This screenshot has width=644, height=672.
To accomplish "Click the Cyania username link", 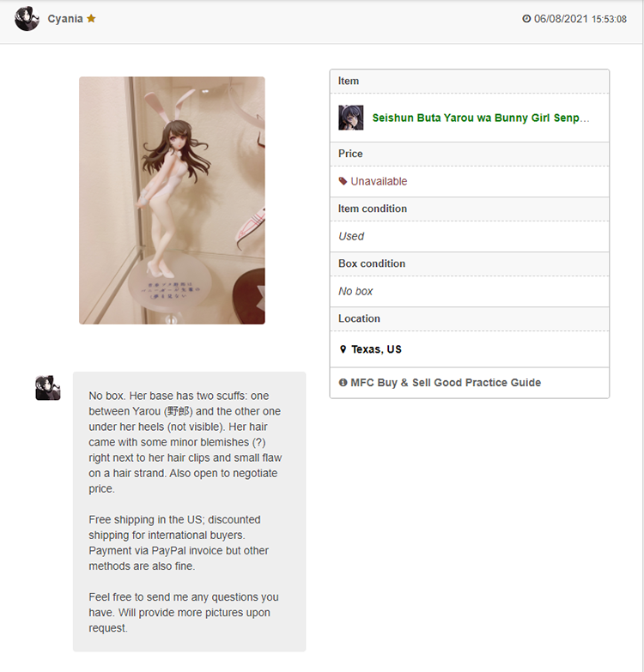I will pos(65,19).
